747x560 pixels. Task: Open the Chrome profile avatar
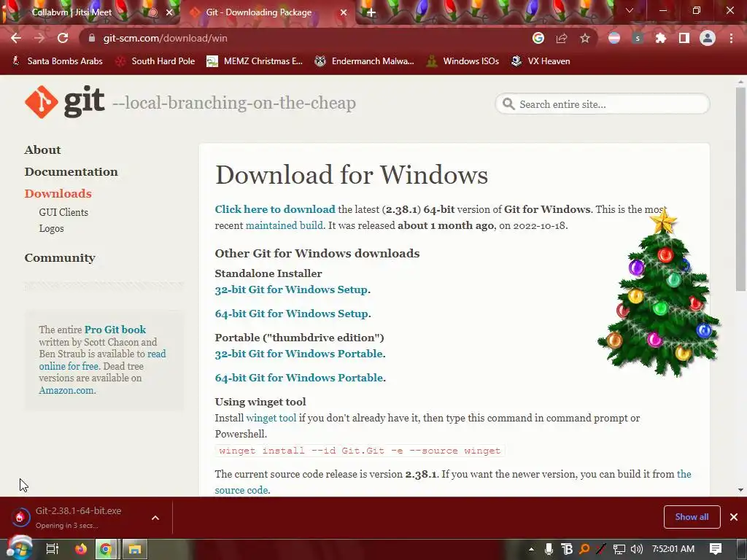click(x=708, y=38)
